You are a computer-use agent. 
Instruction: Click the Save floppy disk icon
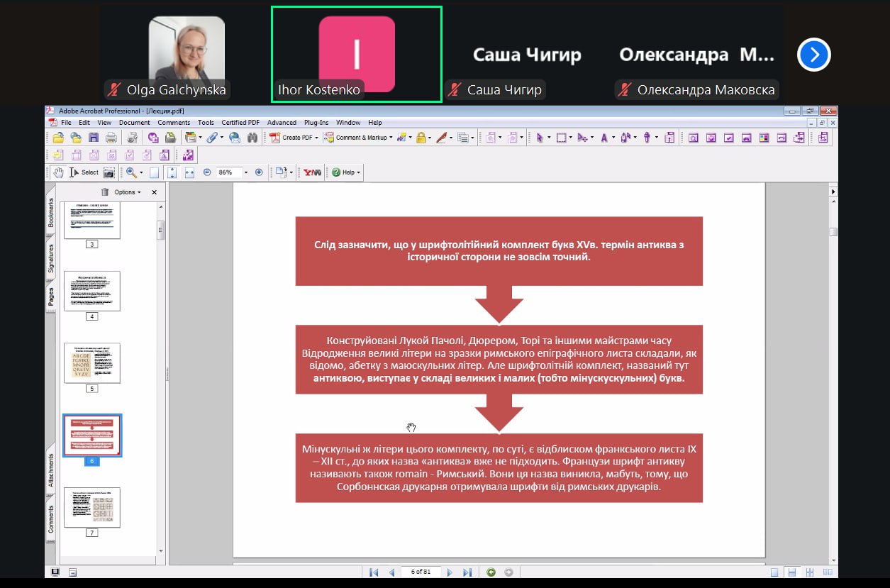[94, 138]
